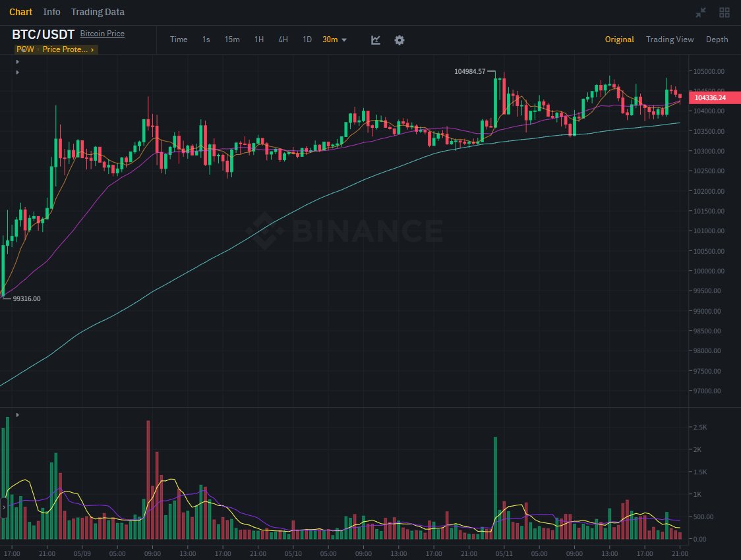Image resolution: width=741 pixels, height=560 pixels.
Task: Click the 2.5K volume axis label
Action: (x=700, y=428)
